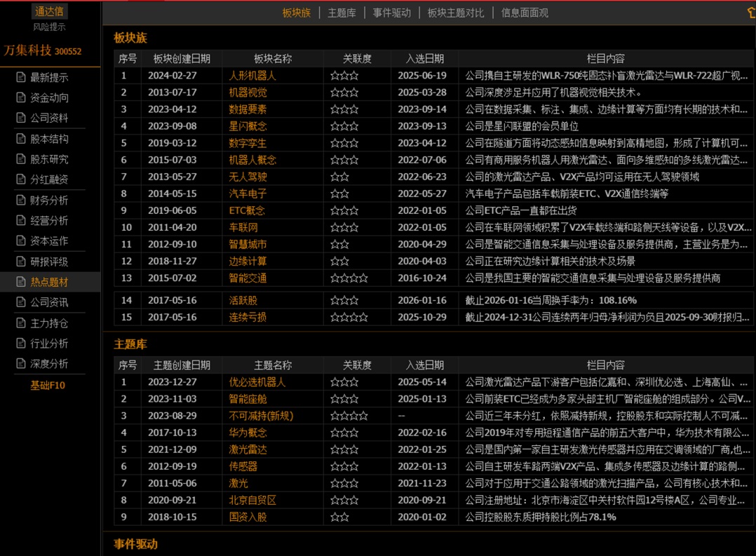
Task: Click the document icon beside 公司资讯
Action: [21, 302]
